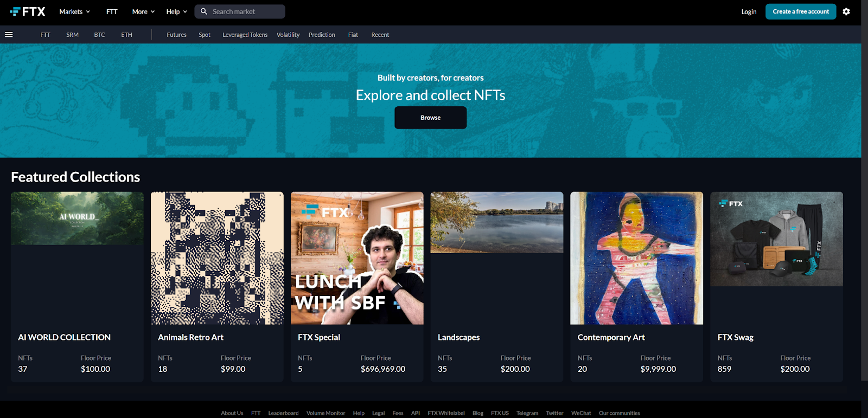The width and height of the screenshot is (868, 418).
Task: Expand the Markets dropdown
Action: coord(75,11)
